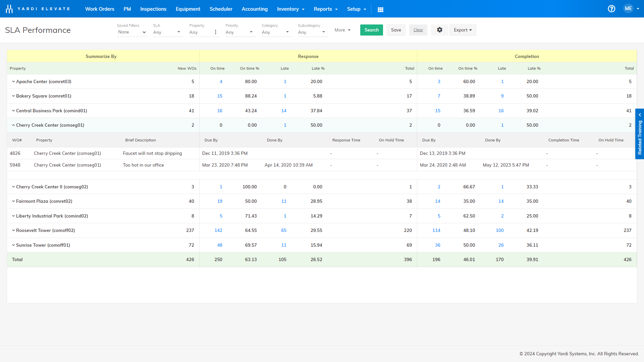The image size is (644, 362).
Task: Expand the Fairmont Plaza property row
Action: (13, 201)
